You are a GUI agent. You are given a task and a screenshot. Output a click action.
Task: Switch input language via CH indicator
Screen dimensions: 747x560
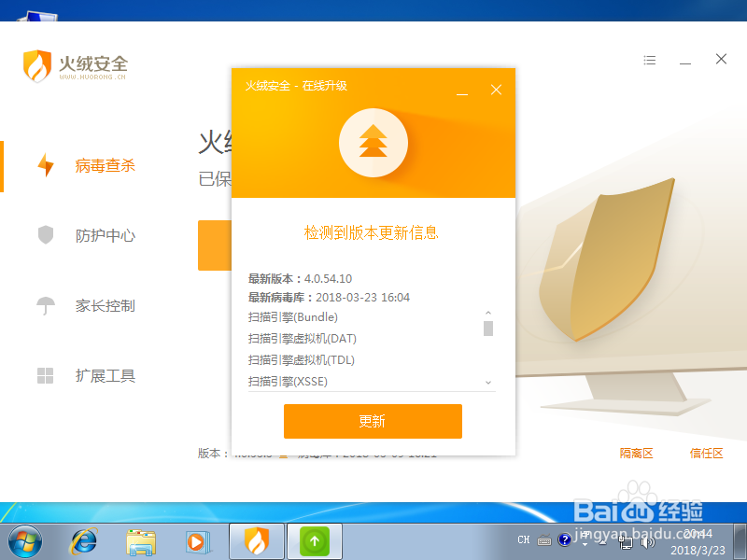524,541
